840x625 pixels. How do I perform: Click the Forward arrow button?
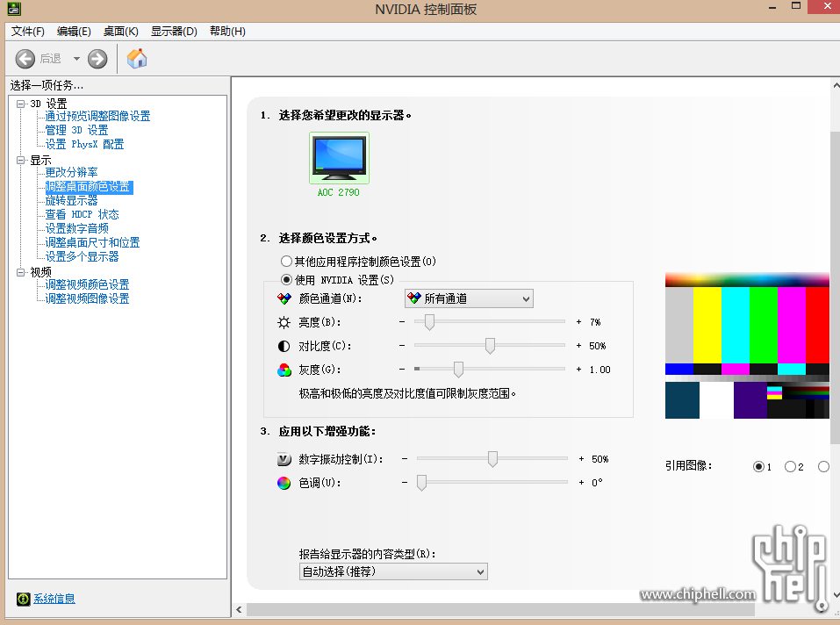pos(97,59)
